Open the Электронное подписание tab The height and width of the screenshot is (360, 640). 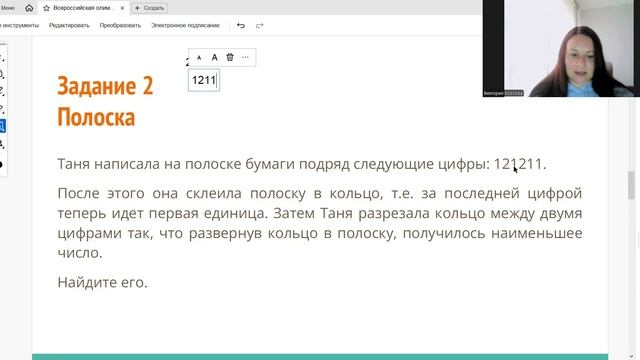tap(185, 25)
